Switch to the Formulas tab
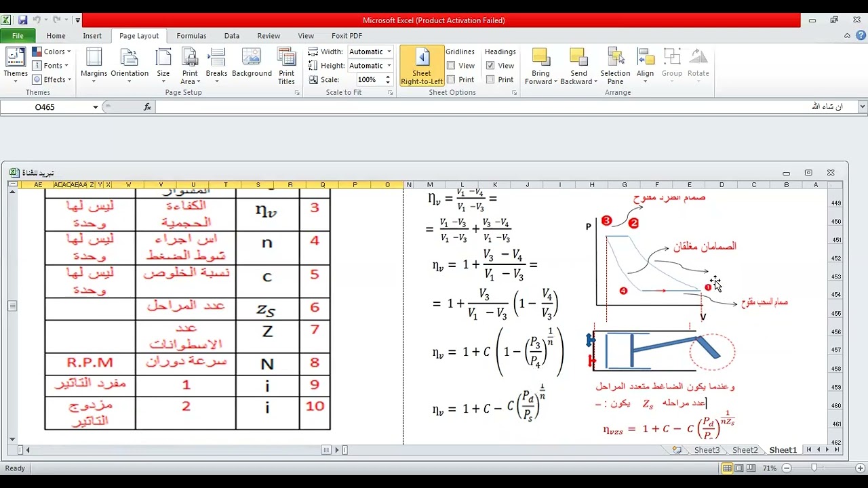This screenshot has height=488, width=868. [191, 36]
